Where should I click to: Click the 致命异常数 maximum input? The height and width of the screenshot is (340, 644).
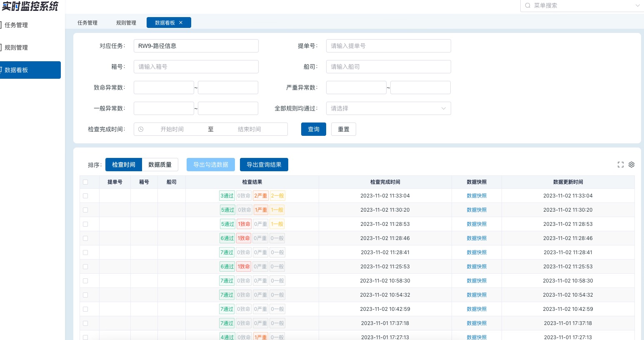228,87
